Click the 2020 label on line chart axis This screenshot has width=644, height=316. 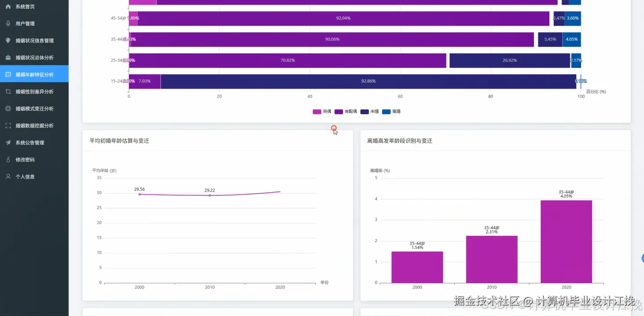(280, 287)
